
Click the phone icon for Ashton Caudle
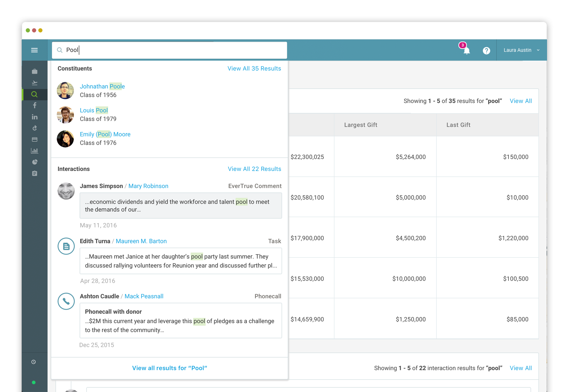(66, 301)
